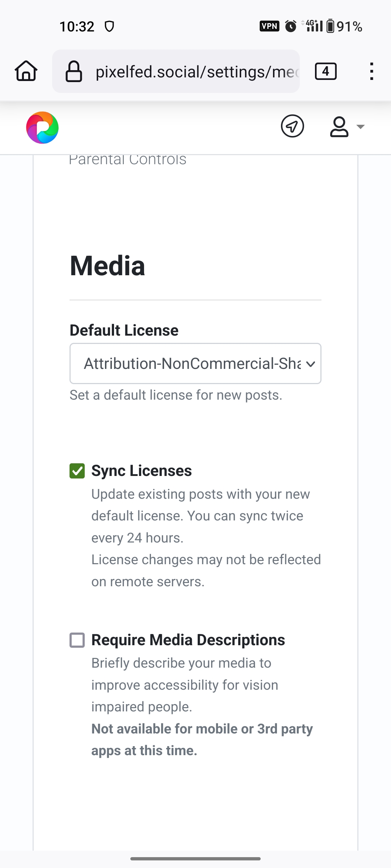Toggle via the Sync Licenses label text
391x868 pixels.
(141, 471)
